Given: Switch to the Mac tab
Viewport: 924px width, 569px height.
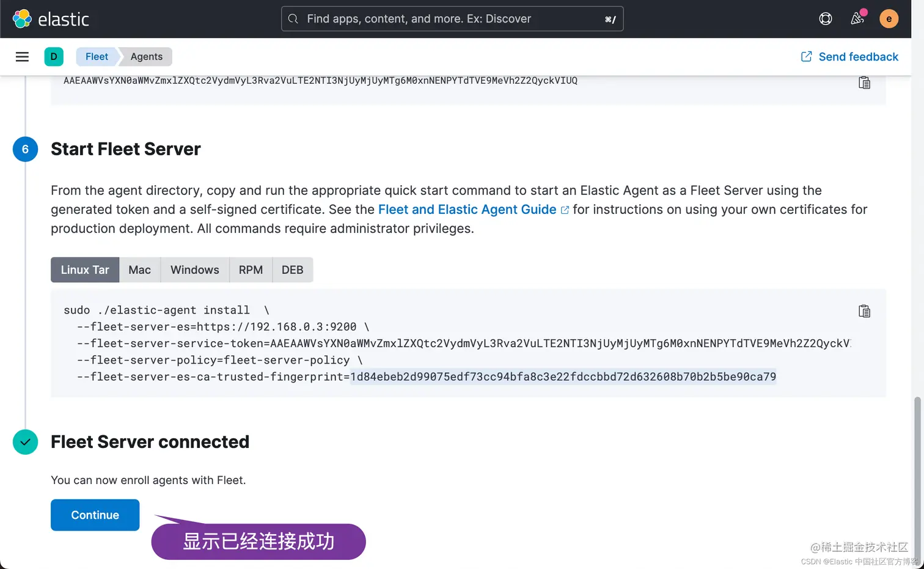Looking at the screenshot, I should 139,270.
